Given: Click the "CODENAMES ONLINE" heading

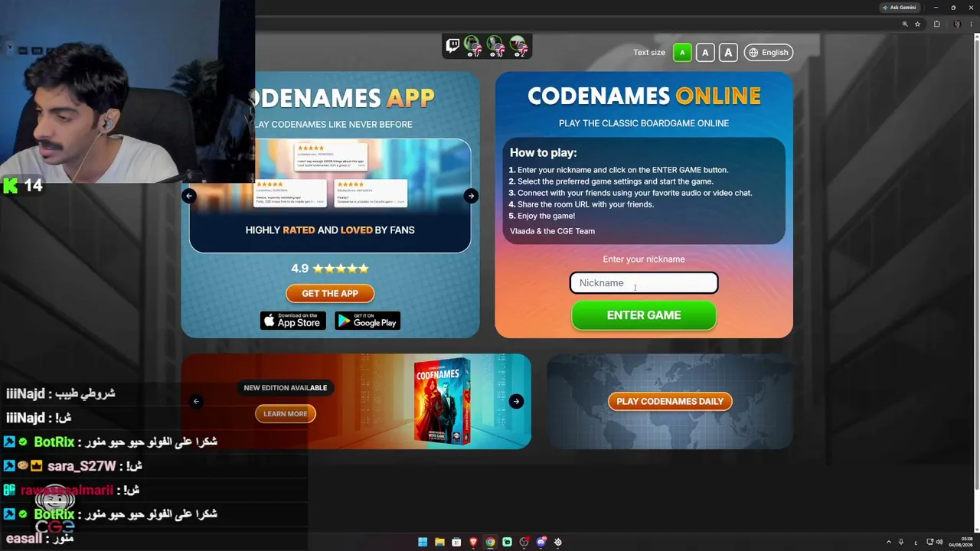Looking at the screenshot, I should (644, 96).
